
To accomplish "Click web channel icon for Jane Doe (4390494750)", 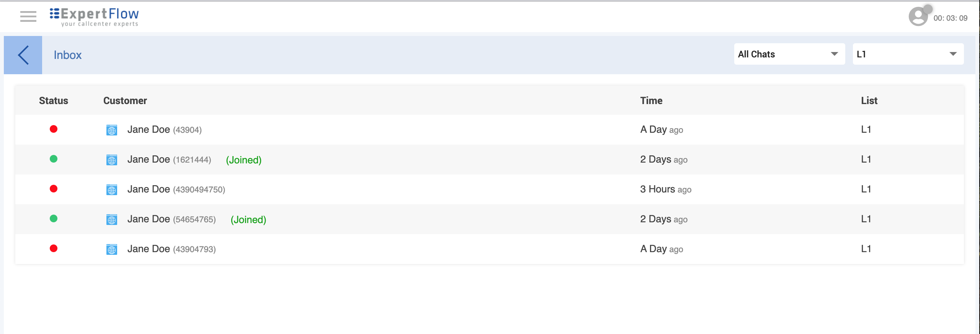I will coord(112,190).
